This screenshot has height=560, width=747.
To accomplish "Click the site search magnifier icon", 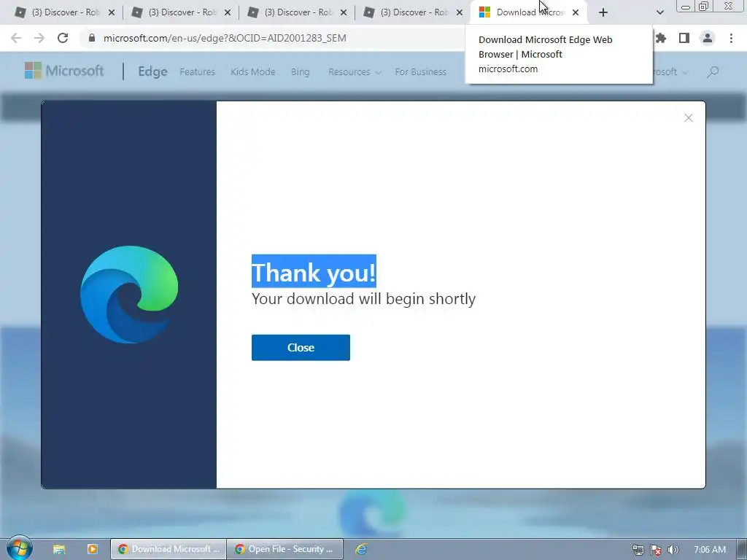I will pyautogui.click(x=713, y=72).
